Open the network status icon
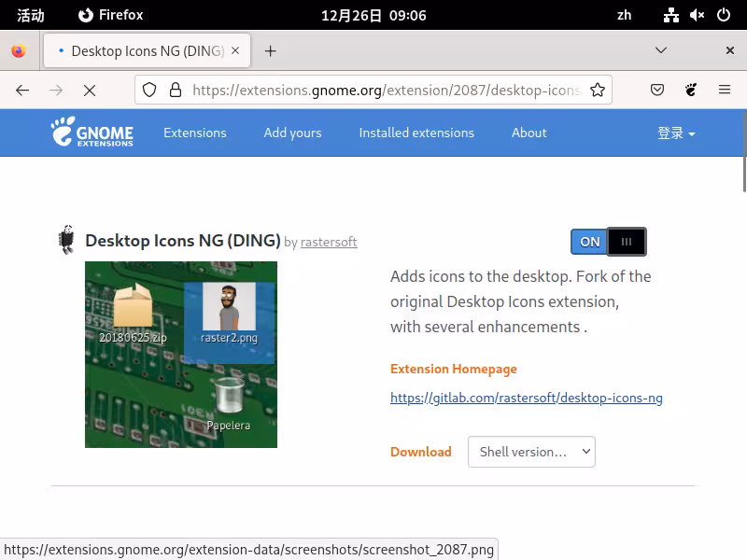The width and height of the screenshot is (747, 560). click(x=670, y=15)
